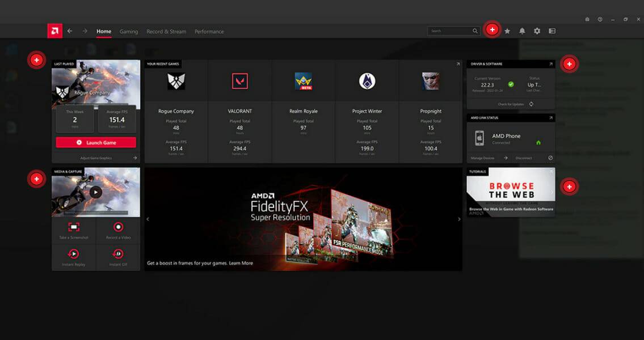This screenshot has height=340, width=644.
Task: Click Rogue Company Last Played thumbnail
Action: (96, 85)
